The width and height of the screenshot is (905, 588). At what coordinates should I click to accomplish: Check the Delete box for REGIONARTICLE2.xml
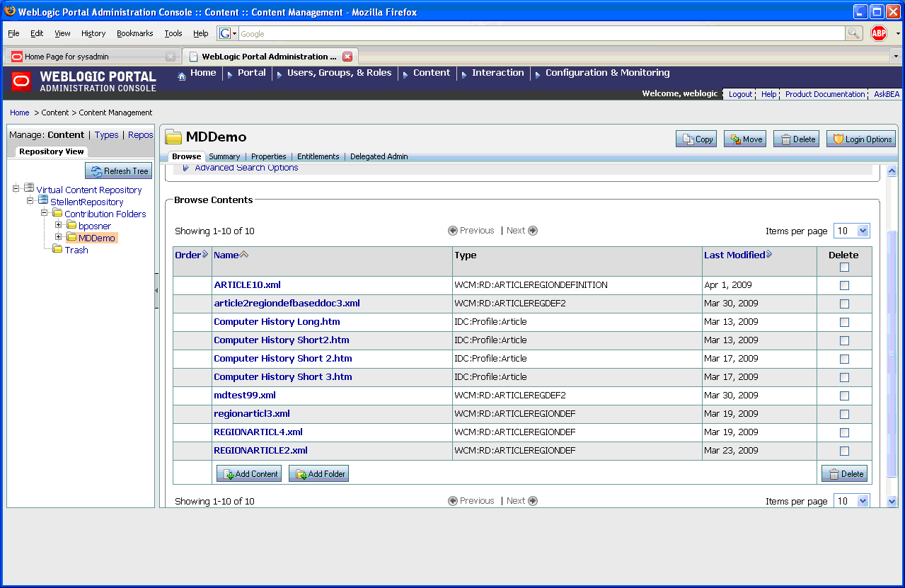[843, 451]
